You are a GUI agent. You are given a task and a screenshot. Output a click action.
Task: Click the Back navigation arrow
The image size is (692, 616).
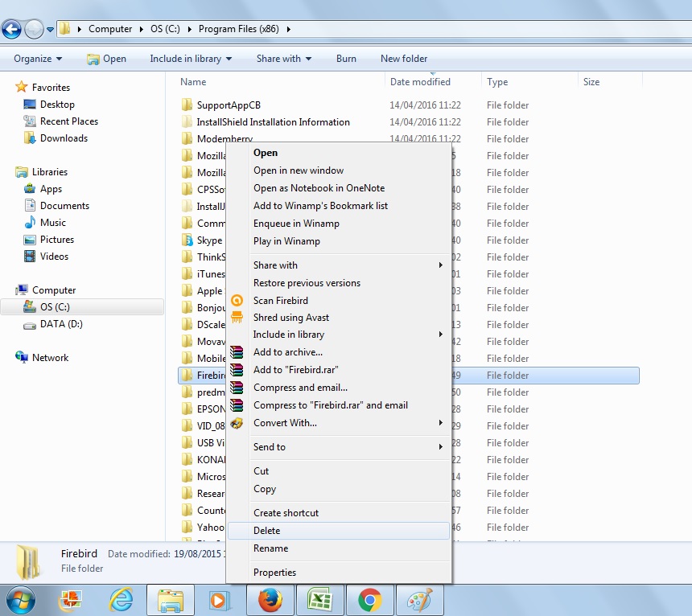[x=12, y=30]
